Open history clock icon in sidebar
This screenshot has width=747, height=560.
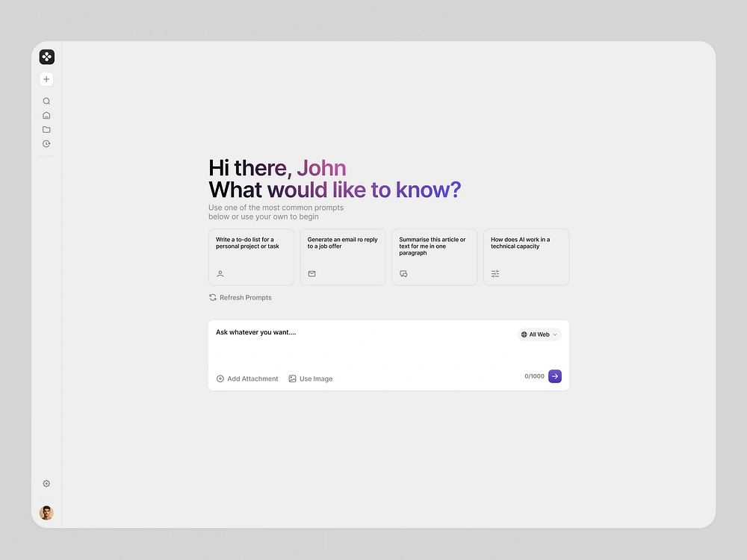click(x=46, y=144)
